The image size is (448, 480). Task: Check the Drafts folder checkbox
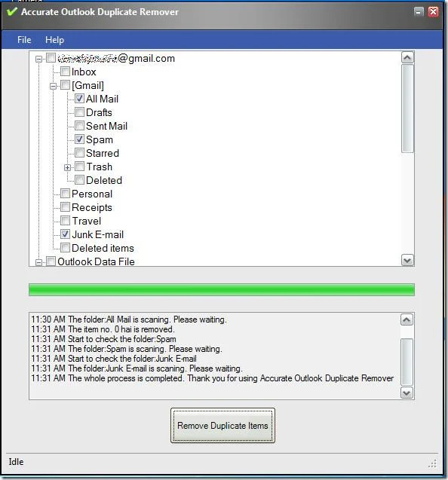(79, 112)
